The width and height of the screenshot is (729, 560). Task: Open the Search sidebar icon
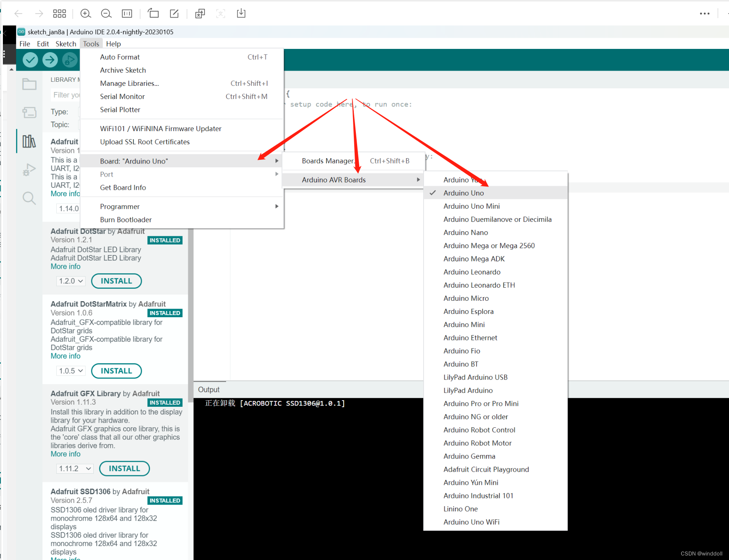29,198
